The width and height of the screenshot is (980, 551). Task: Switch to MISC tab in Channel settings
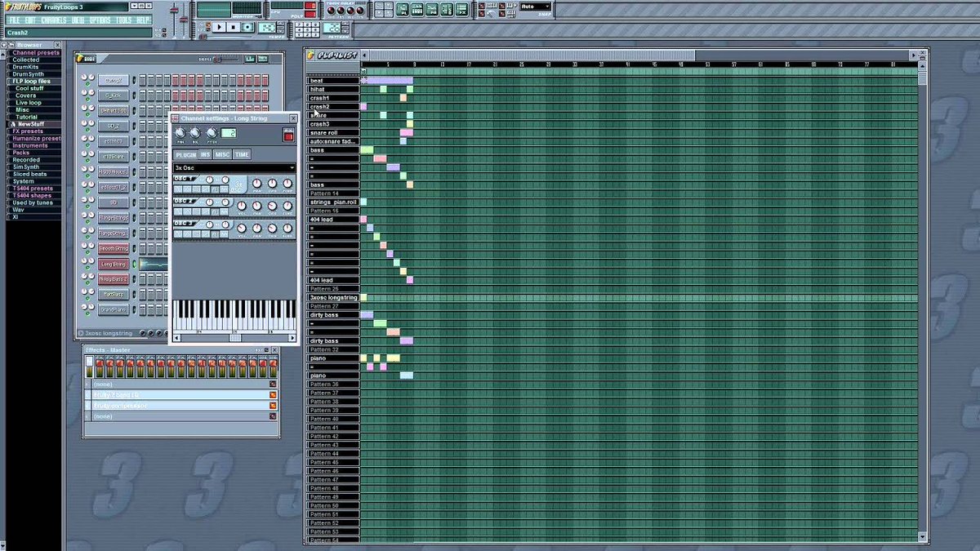click(x=222, y=154)
